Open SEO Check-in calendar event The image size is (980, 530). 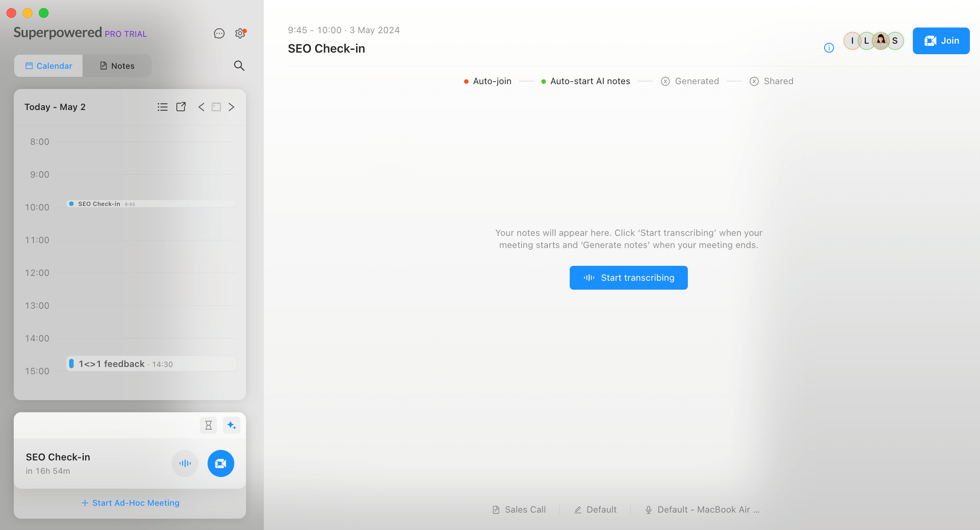[x=151, y=204]
